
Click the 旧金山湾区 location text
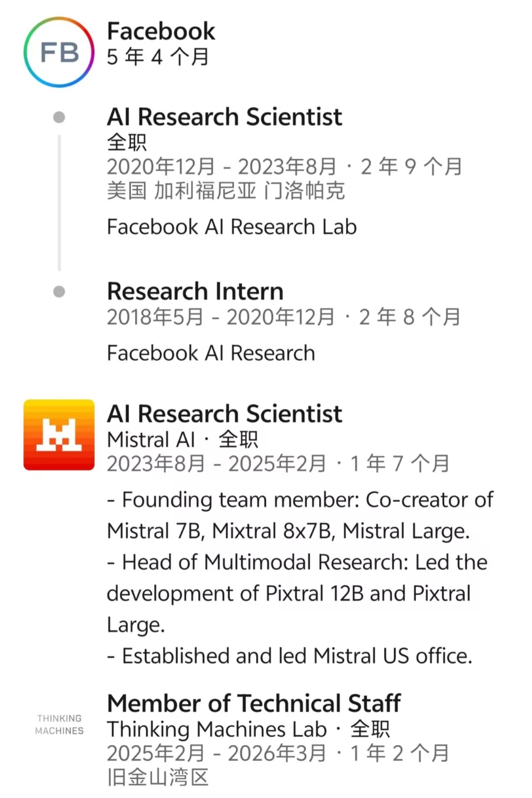point(157,777)
